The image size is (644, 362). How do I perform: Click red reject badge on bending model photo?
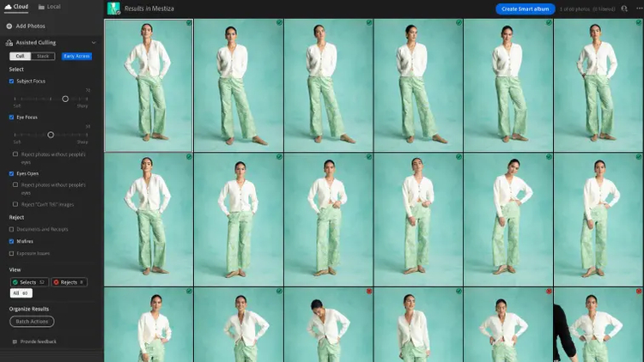coord(369,291)
